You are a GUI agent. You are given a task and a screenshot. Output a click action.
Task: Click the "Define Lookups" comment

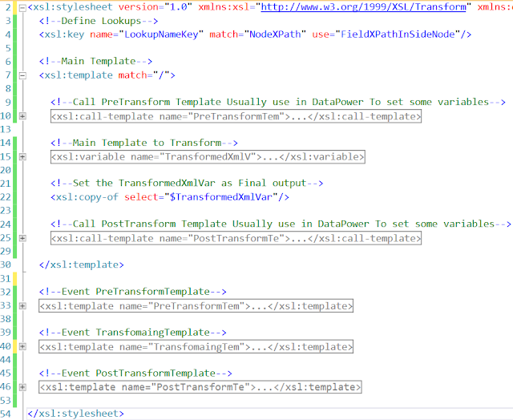pos(99,21)
